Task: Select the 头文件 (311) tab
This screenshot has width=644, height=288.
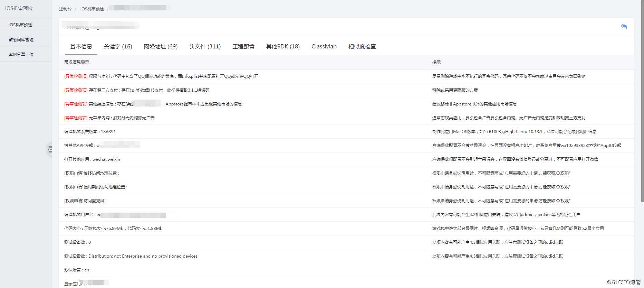Action: (205, 46)
